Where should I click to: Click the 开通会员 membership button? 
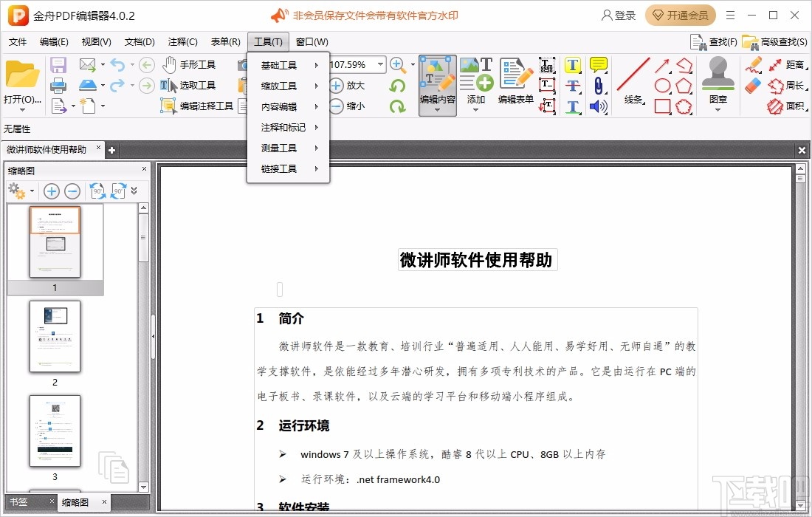680,15
